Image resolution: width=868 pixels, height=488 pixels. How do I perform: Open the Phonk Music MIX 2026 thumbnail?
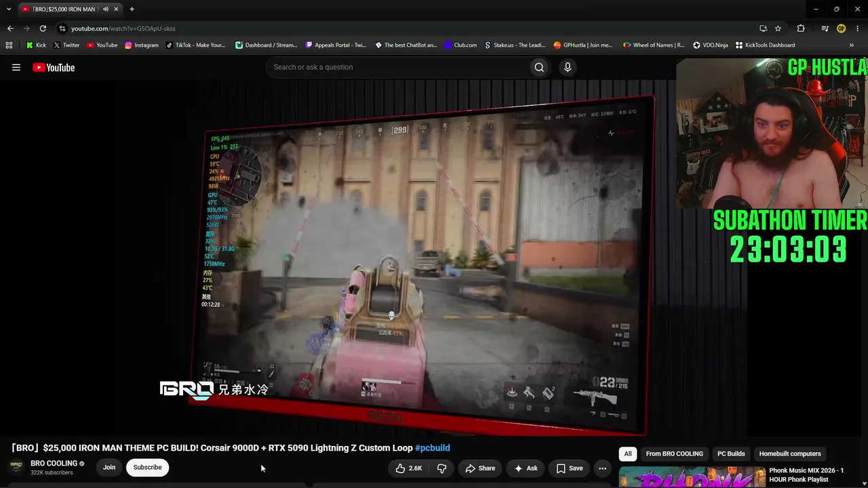pyautogui.click(x=692, y=476)
